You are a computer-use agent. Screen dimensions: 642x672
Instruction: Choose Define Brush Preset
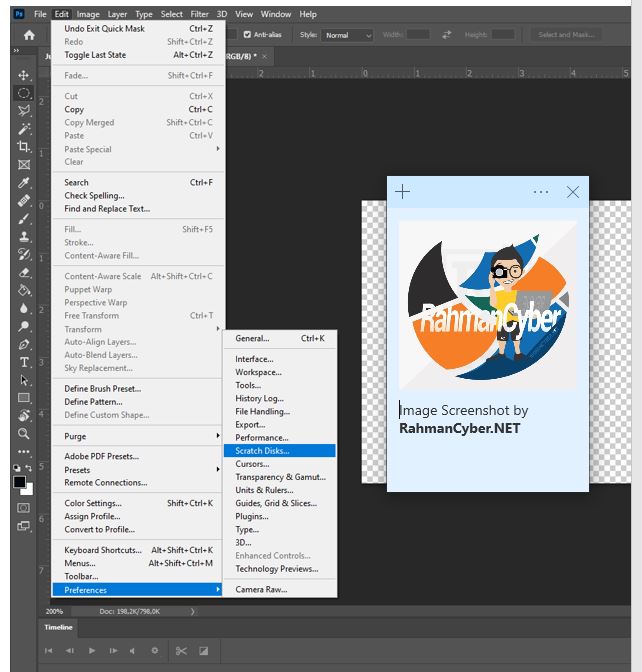(138, 389)
